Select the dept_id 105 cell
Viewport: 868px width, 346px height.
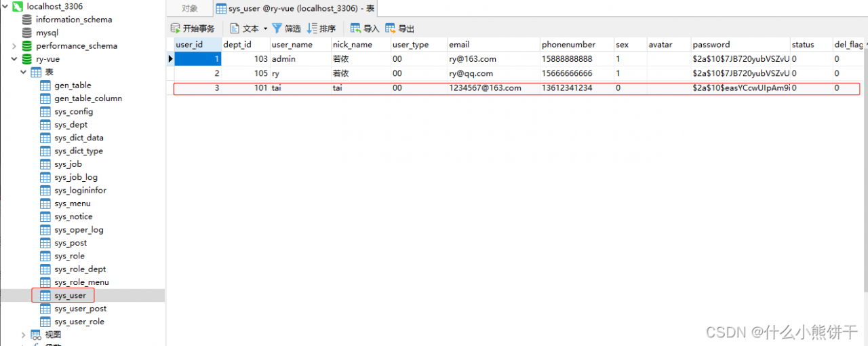(245, 73)
